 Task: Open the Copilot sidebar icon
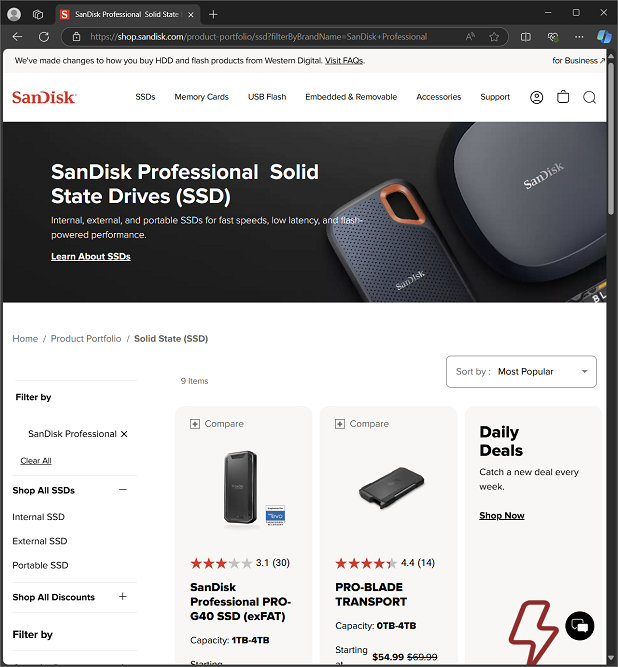pyautogui.click(x=604, y=37)
